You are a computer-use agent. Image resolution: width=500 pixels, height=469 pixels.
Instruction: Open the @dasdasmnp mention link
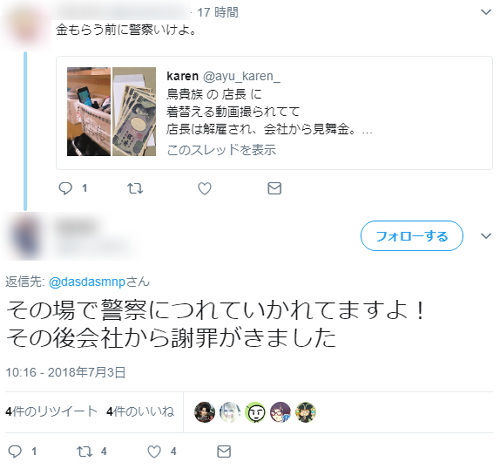87,282
